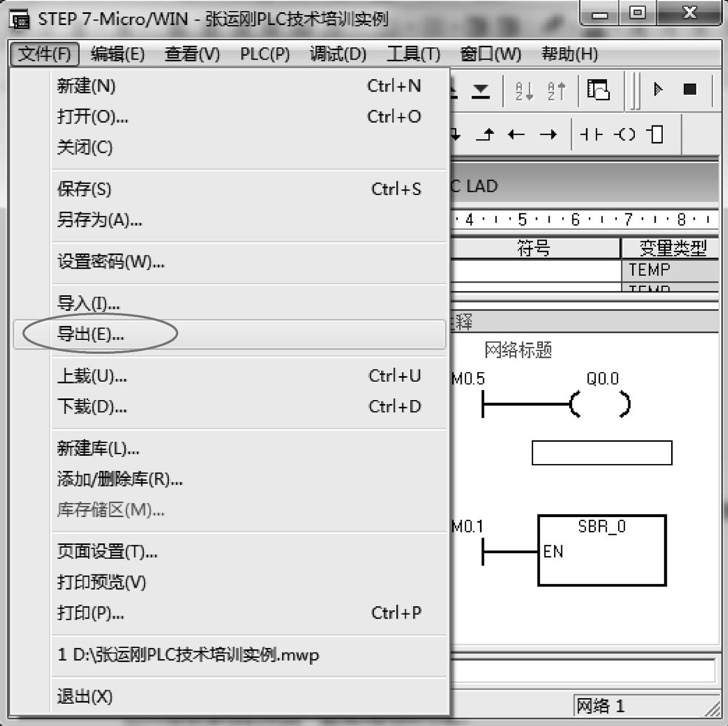Select the Q0.0 output coil
The image size is (728, 726).
click(600, 404)
